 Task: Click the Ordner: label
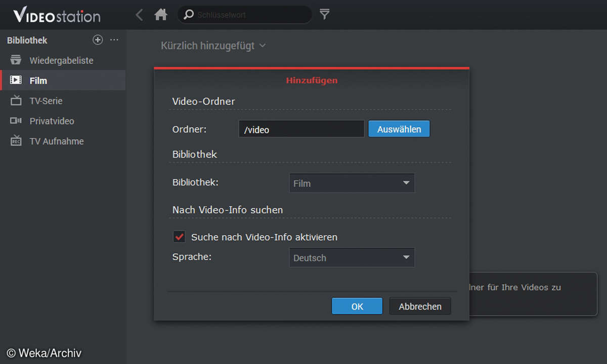click(190, 129)
